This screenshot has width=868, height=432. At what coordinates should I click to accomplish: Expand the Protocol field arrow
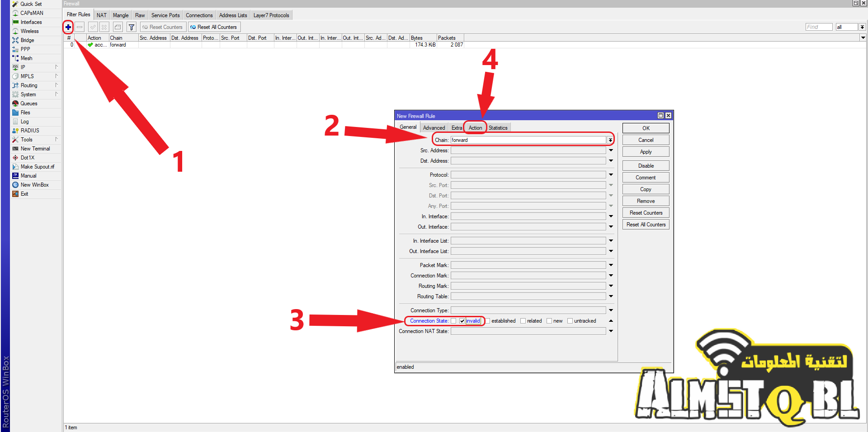tap(611, 175)
